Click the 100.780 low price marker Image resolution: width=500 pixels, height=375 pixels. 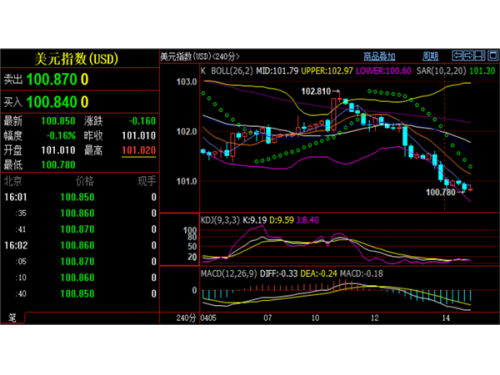(x=441, y=192)
